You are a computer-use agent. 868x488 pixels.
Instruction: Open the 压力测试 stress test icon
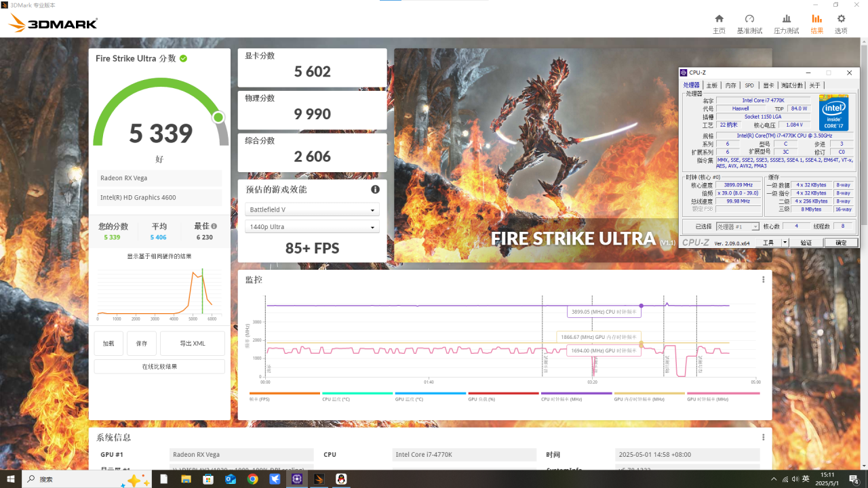pyautogui.click(x=786, y=19)
